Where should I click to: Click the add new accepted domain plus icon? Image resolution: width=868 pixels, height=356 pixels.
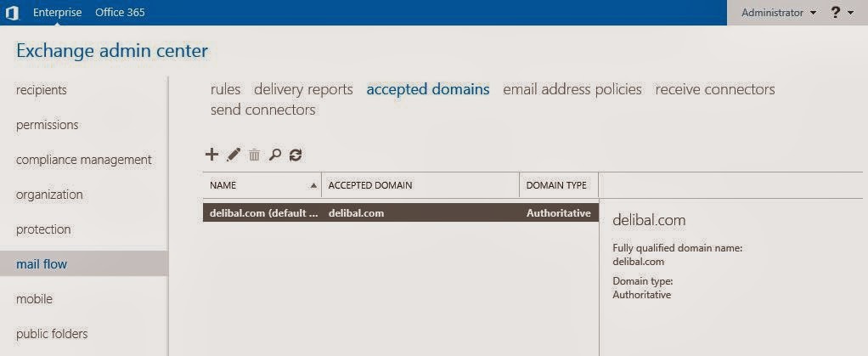coord(212,155)
